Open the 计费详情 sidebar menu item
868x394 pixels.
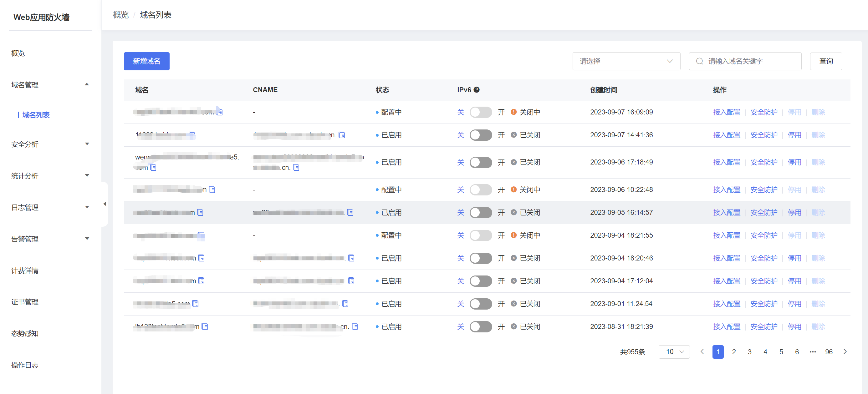25,270
